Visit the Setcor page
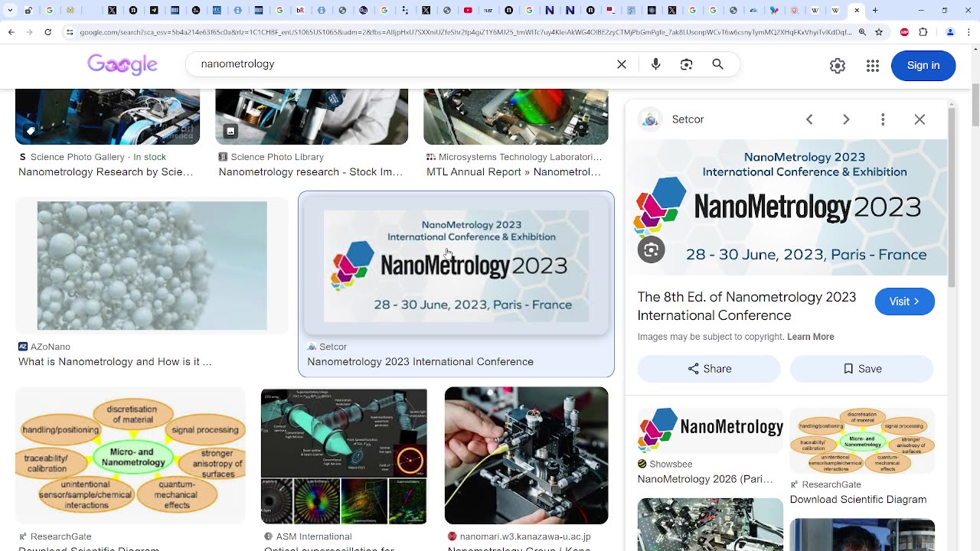Screen dimensions: 980x551 pos(904,302)
